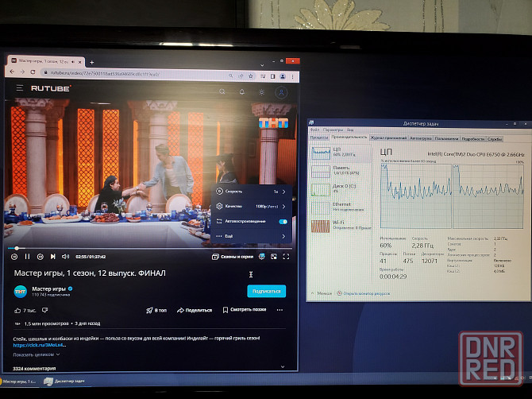
Task: Go back in the browser
Action: [x=12, y=72]
